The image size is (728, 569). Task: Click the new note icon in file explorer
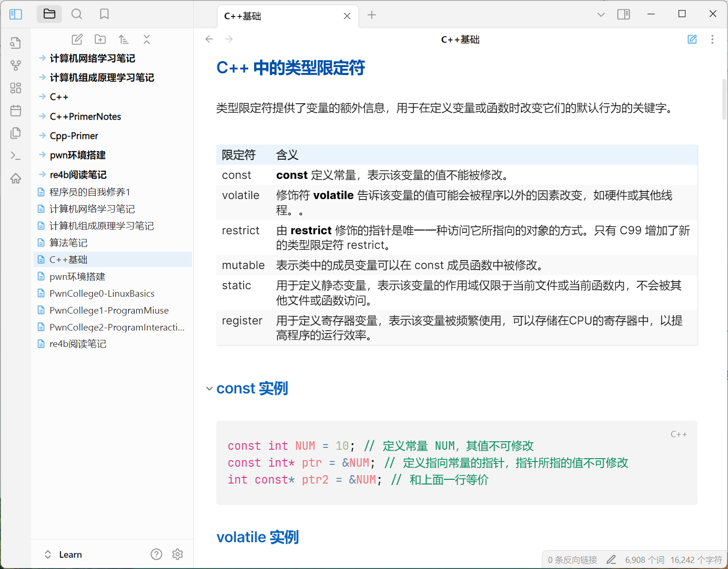[x=77, y=39]
